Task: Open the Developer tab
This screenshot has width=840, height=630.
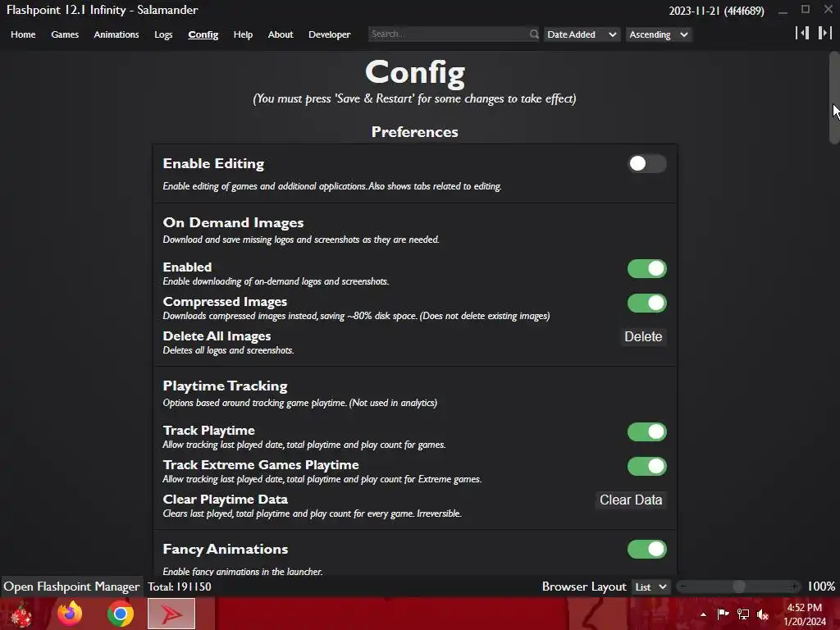Action: (x=330, y=34)
